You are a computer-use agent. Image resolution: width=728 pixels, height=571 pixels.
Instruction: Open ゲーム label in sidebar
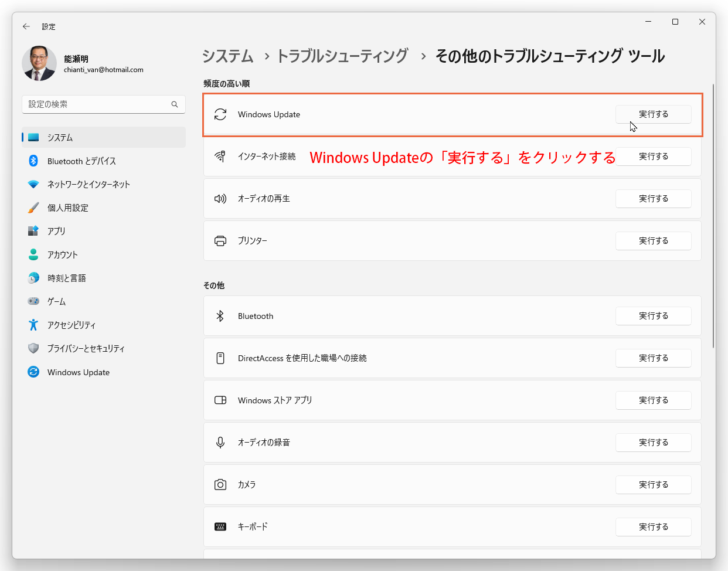pyautogui.click(x=56, y=302)
